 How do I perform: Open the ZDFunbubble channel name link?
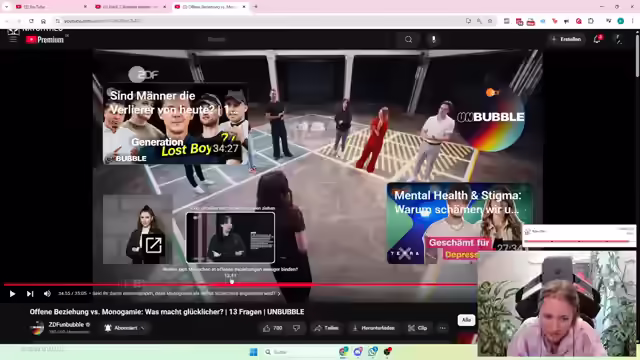(66, 325)
